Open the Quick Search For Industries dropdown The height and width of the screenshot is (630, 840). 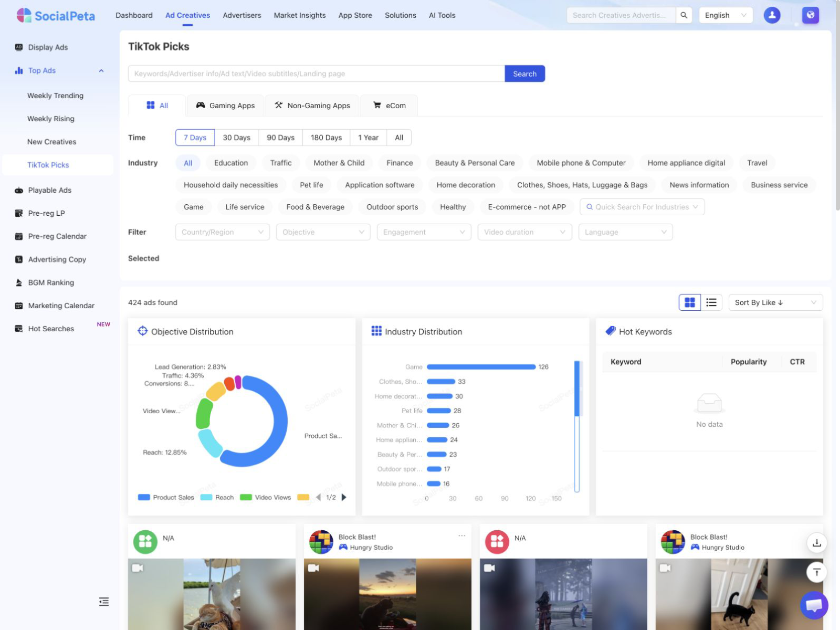click(642, 207)
